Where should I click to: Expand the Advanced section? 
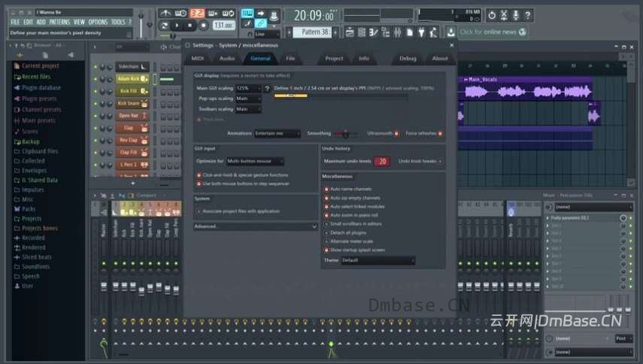pos(256,226)
